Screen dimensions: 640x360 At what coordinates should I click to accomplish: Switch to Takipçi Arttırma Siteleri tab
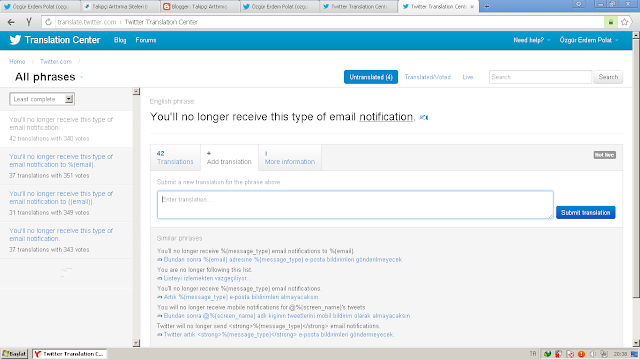pos(120,7)
